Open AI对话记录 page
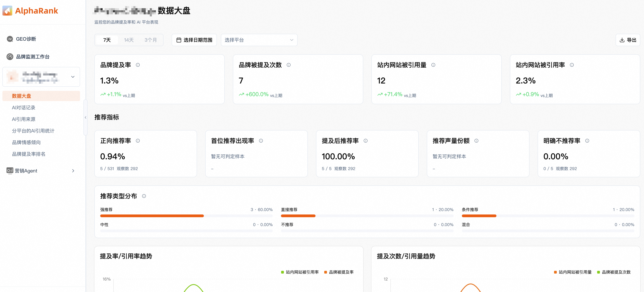The width and height of the screenshot is (644, 292). 23,108
